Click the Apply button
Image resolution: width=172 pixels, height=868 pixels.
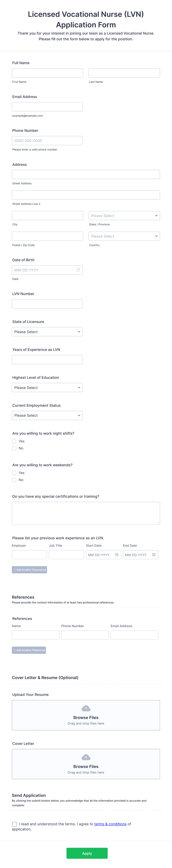point(87,853)
